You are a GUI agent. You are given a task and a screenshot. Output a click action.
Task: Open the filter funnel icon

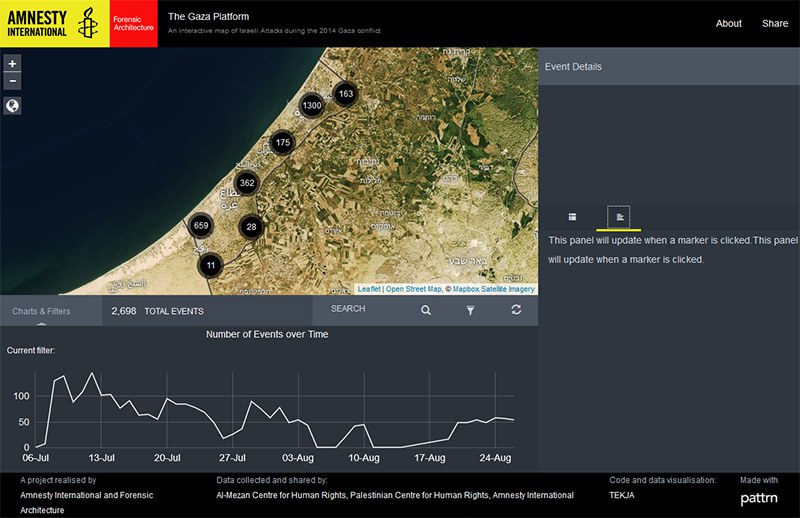click(x=470, y=311)
